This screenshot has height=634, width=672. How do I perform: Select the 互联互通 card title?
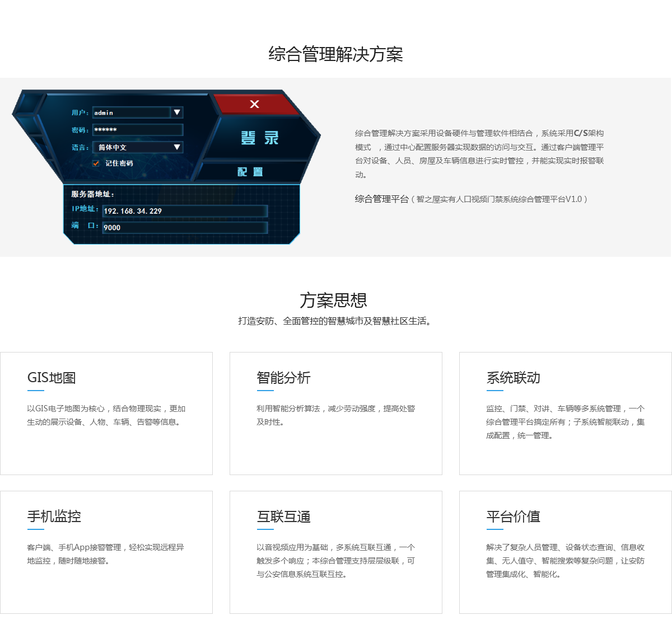pyautogui.click(x=283, y=516)
